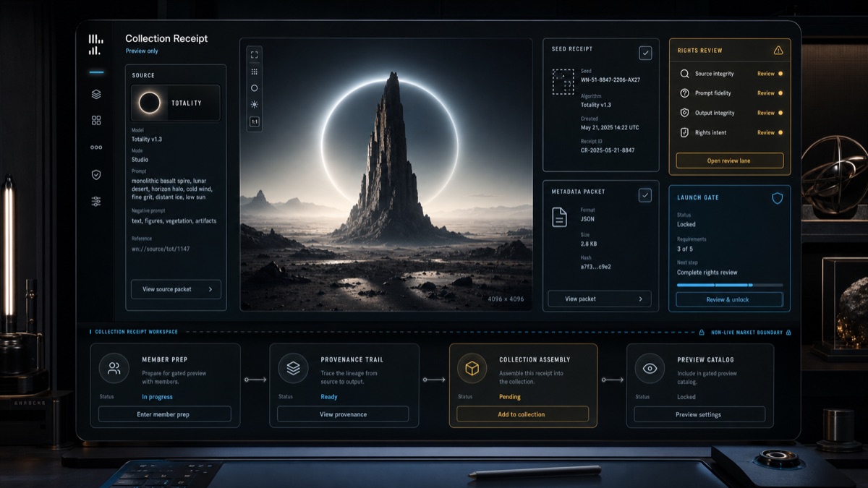Click the Preview Catalog eye icon
This screenshot has height=488, width=868.
pos(650,368)
